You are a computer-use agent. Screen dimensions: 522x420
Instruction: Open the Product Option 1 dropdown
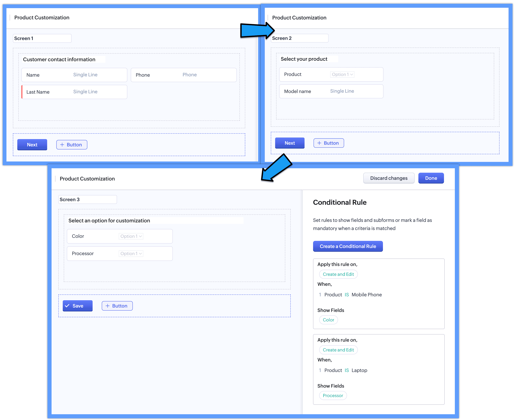[x=342, y=74]
